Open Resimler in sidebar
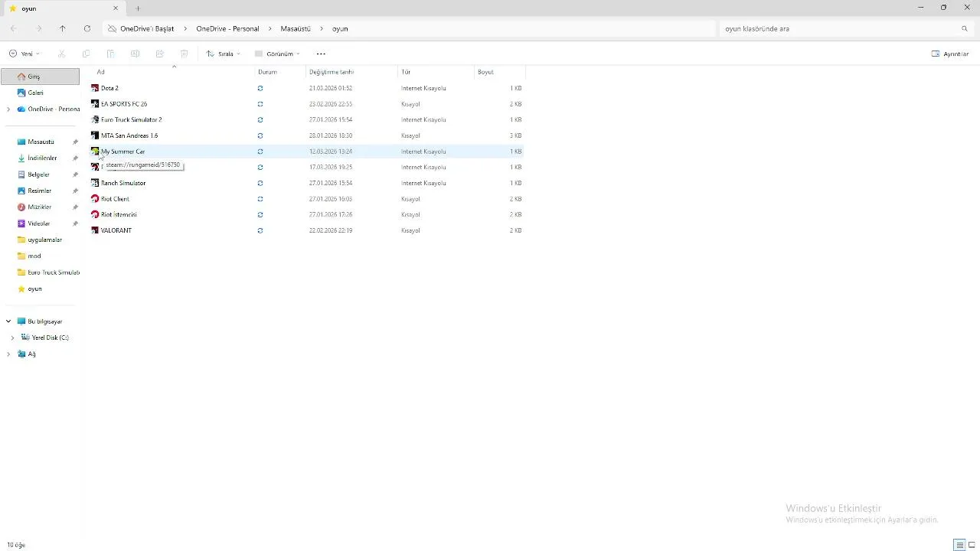The image size is (980, 551). pos(39,191)
